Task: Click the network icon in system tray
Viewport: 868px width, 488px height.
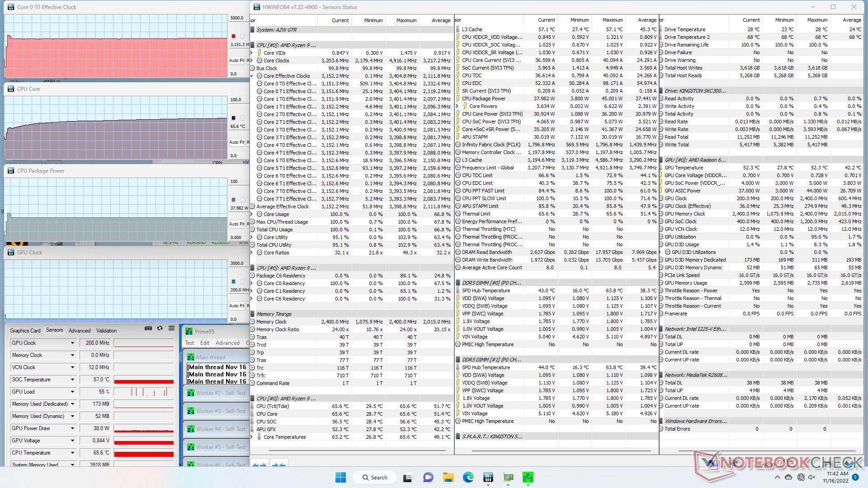Action: (801, 477)
